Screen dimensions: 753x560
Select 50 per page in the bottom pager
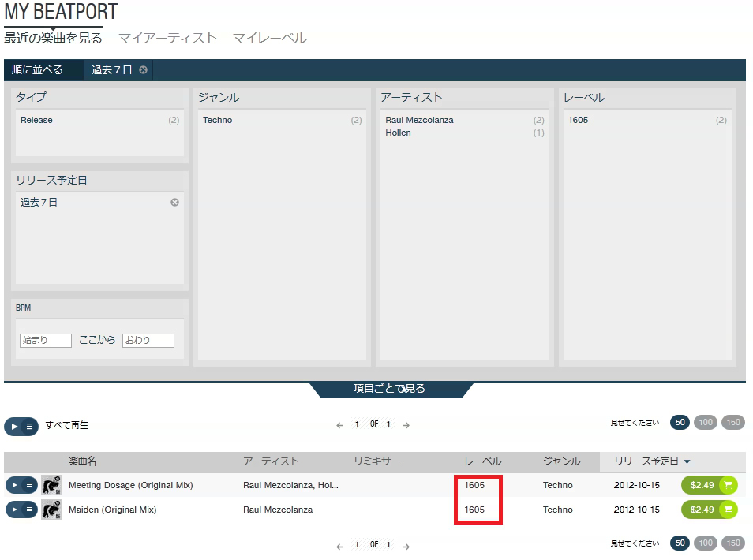point(680,543)
